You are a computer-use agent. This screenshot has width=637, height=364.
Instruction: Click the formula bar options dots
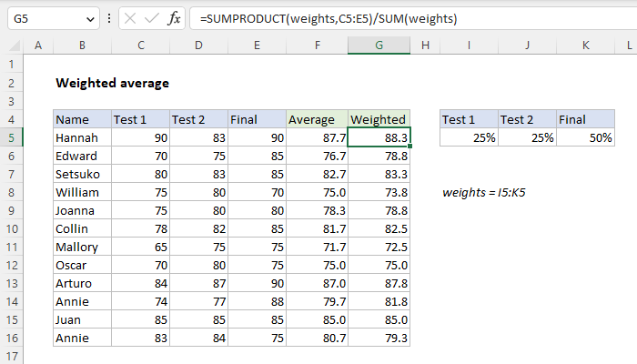pos(109,19)
